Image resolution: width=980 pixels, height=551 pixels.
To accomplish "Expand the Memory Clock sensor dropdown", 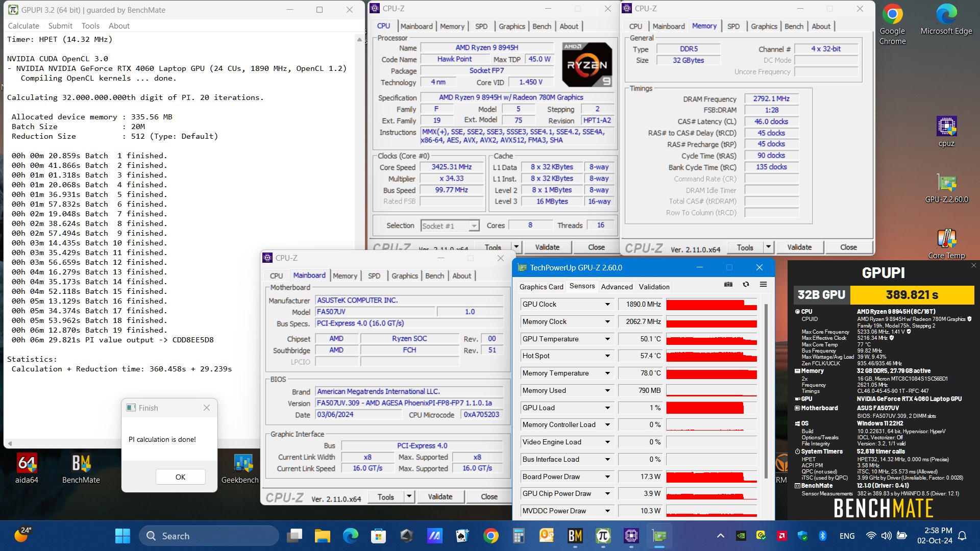I will pyautogui.click(x=607, y=322).
